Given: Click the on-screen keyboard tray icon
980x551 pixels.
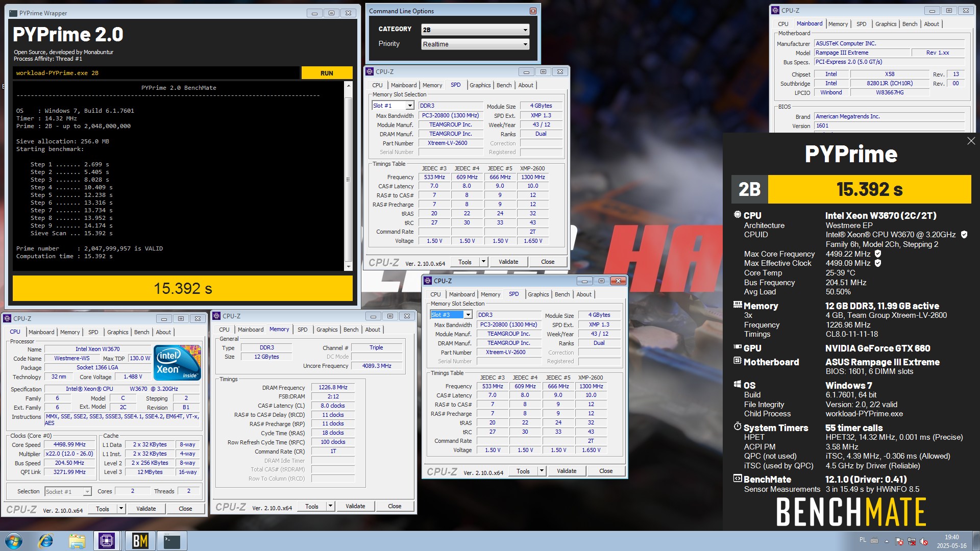Looking at the screenshot, I should 874,541.
